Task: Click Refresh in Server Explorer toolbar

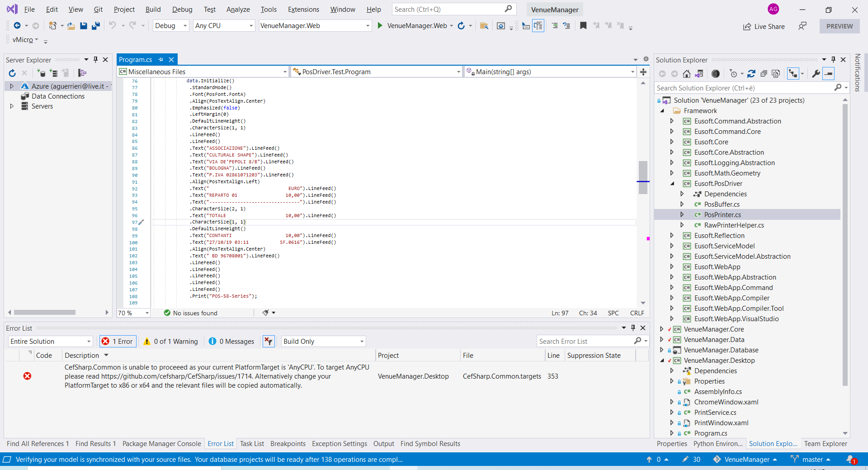Action: pyautogui.click(x=12, y=73)
